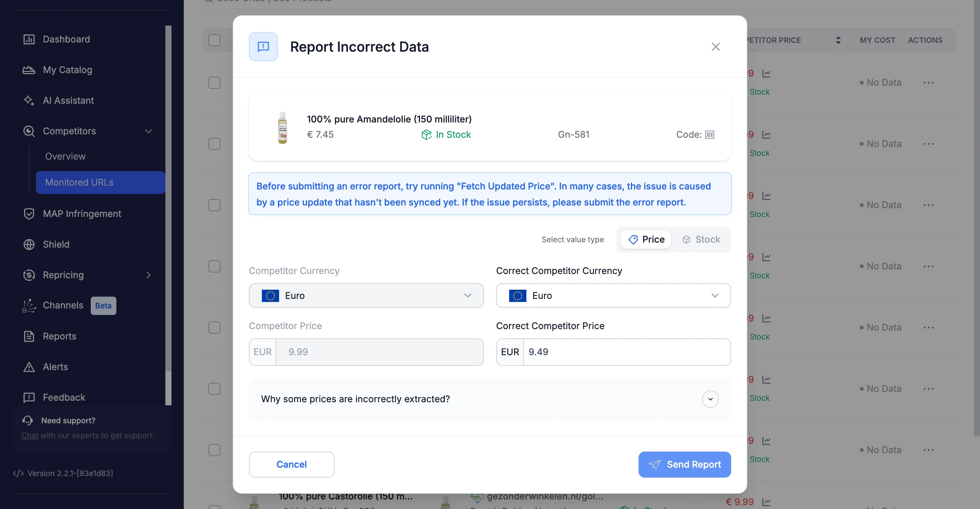The image size is (980, 509).
Task: Expand the Repricing submenu arrow
Action: click(149, 275)
